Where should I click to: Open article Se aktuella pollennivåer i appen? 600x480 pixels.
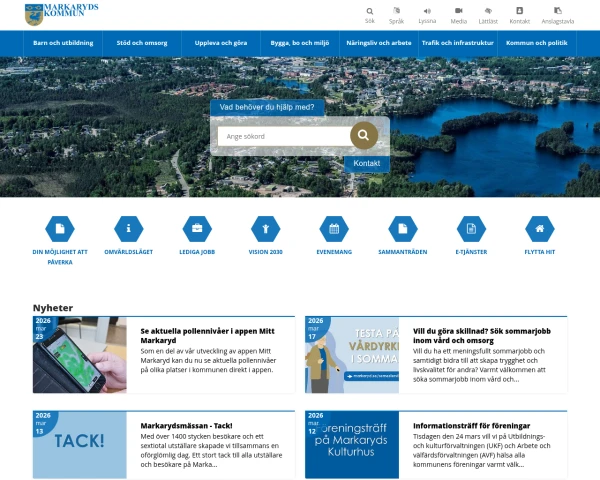[x=207, y=336]
